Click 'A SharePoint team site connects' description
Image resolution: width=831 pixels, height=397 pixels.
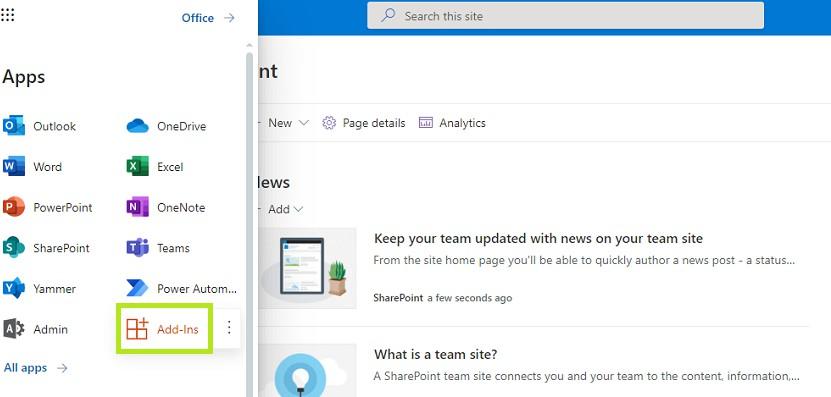coord(587,376)
